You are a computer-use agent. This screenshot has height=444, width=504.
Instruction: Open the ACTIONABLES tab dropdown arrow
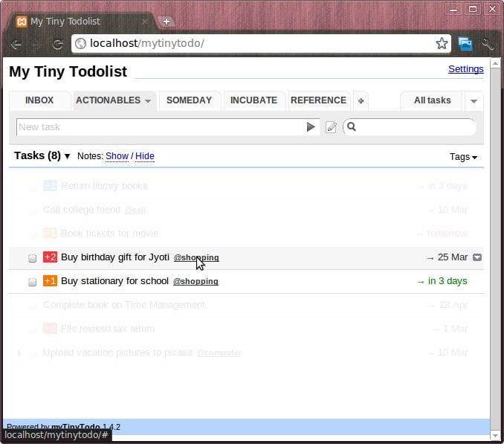tap(148, 101)
